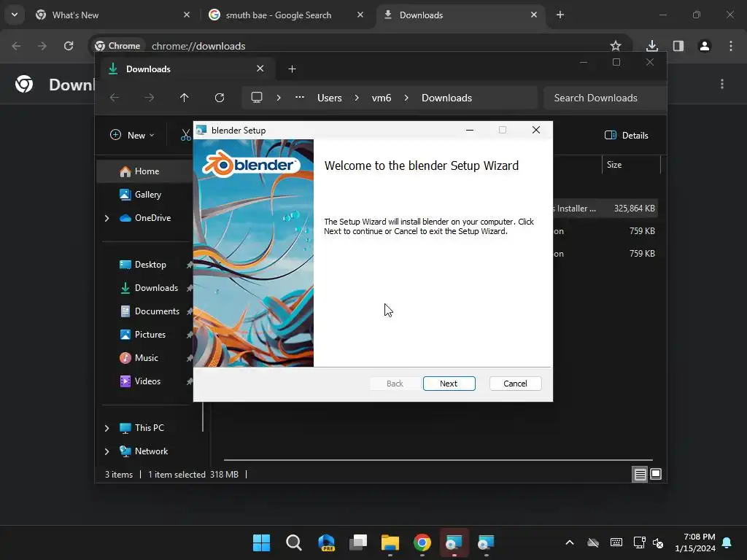
Task: Open Chrome three-dot main menu
Action: point(731,46)
